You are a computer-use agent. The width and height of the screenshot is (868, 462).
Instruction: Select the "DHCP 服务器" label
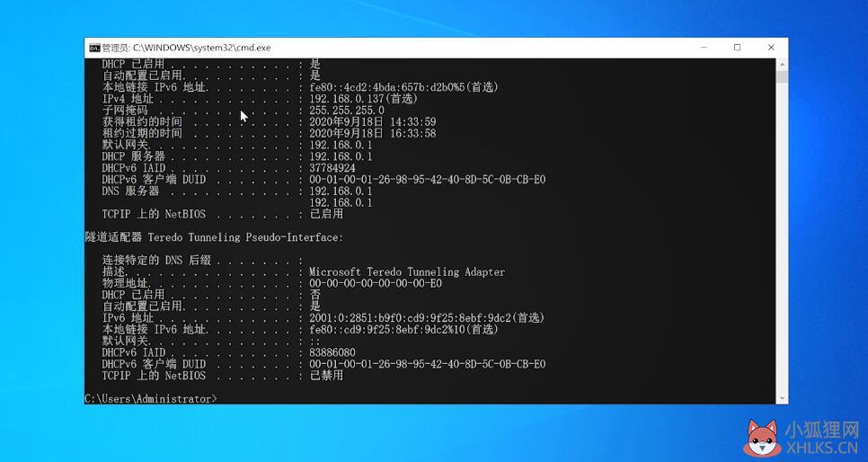(x=133, y=156)
